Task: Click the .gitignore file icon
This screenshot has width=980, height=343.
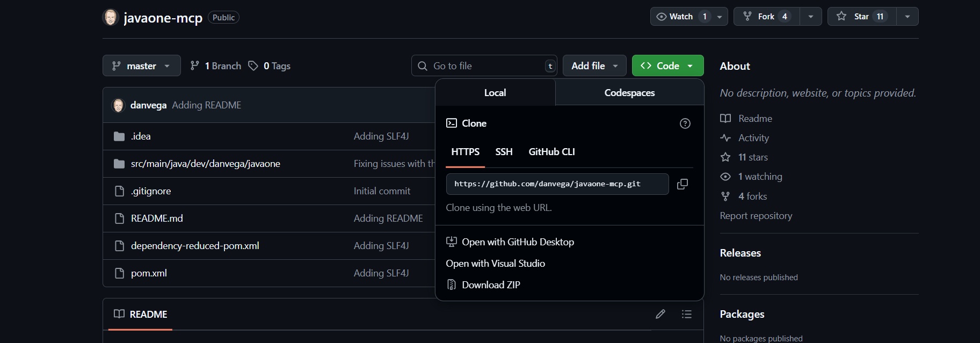Action: 119,191
